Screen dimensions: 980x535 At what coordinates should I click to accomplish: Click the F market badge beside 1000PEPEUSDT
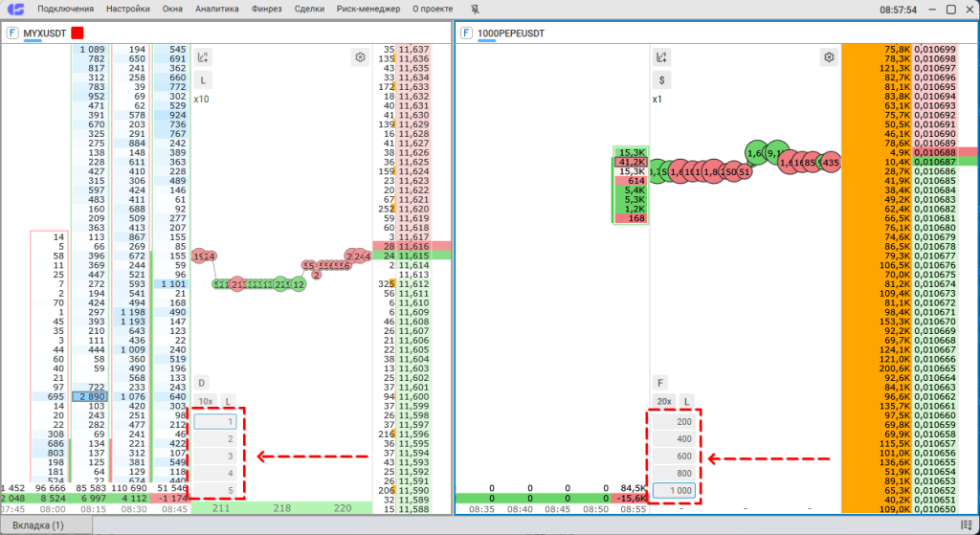tap(467, 33)
